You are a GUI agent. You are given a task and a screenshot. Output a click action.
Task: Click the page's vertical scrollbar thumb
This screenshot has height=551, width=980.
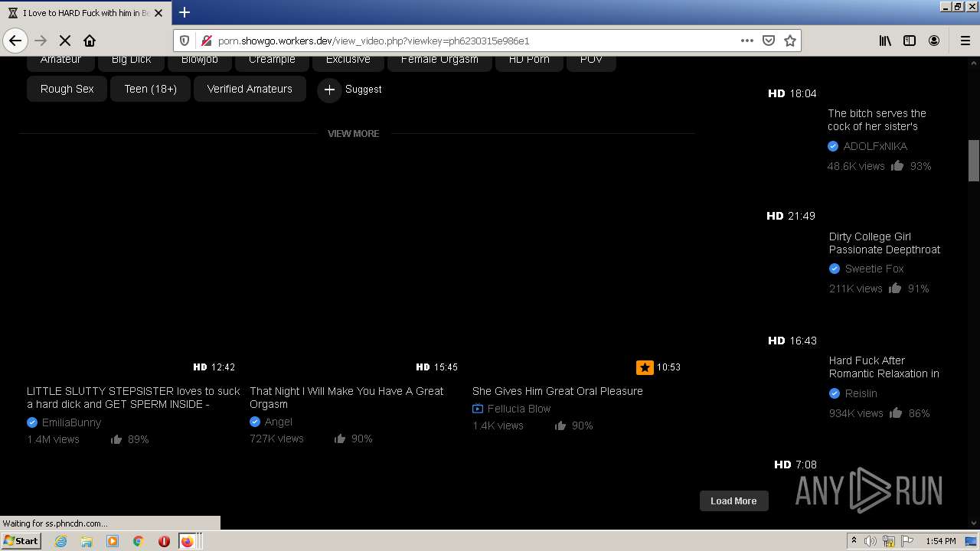pyautogui.click(x=974, y=161)
